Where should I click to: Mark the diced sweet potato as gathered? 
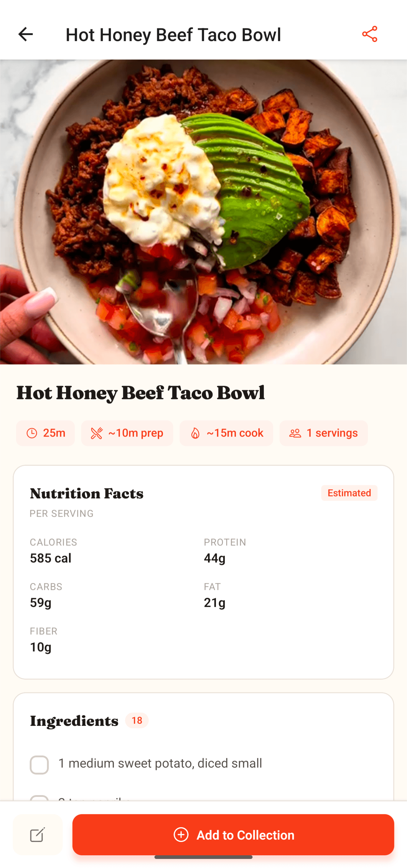39,764
